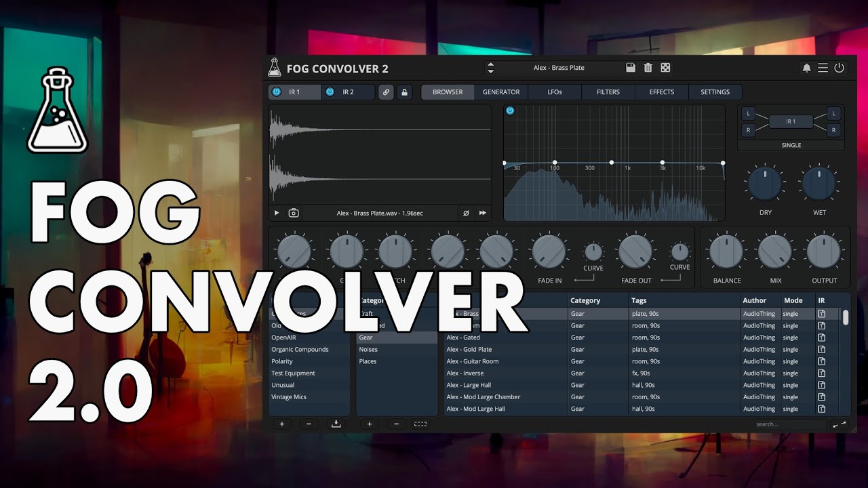Sort by the Tags column header

(684, 300)
